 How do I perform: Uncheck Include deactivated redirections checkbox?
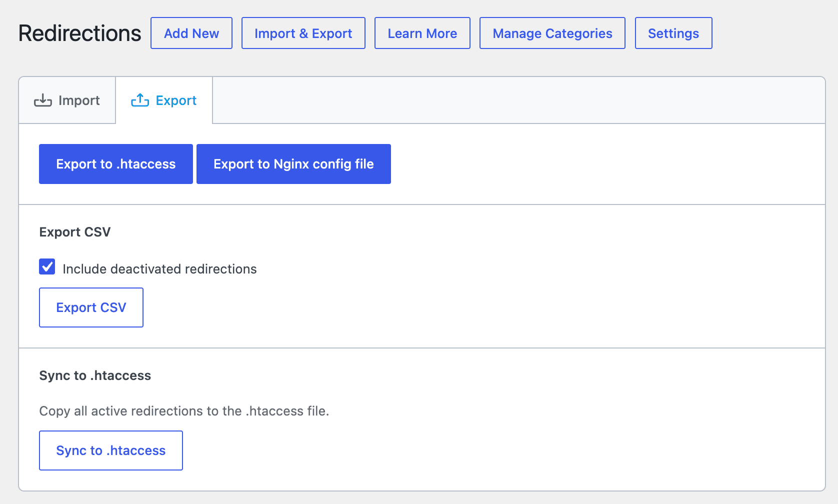pos(47,267)
